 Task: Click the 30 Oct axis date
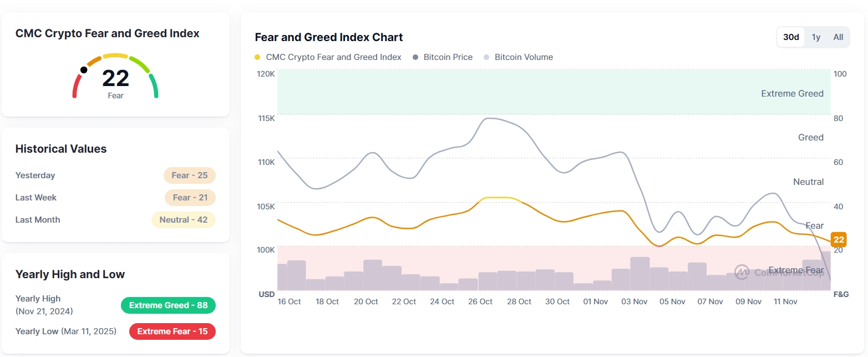(557, 301)
